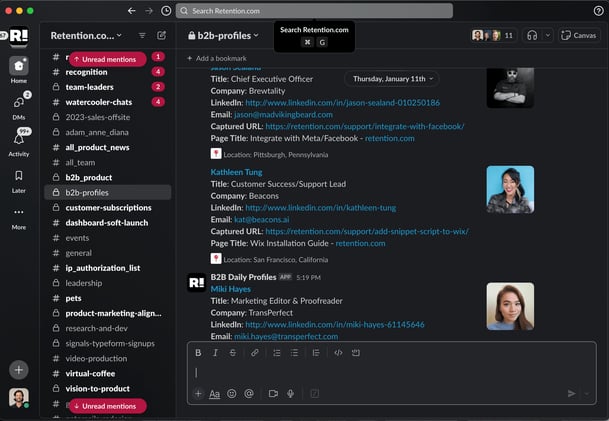Click the Home sidebar icon
This screenshot has width=609, height=421.
coord(19,66)
